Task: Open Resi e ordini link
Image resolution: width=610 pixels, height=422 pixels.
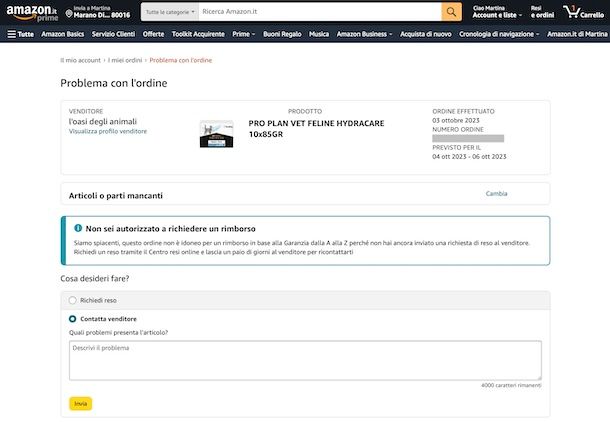Action: click(542, 12)
